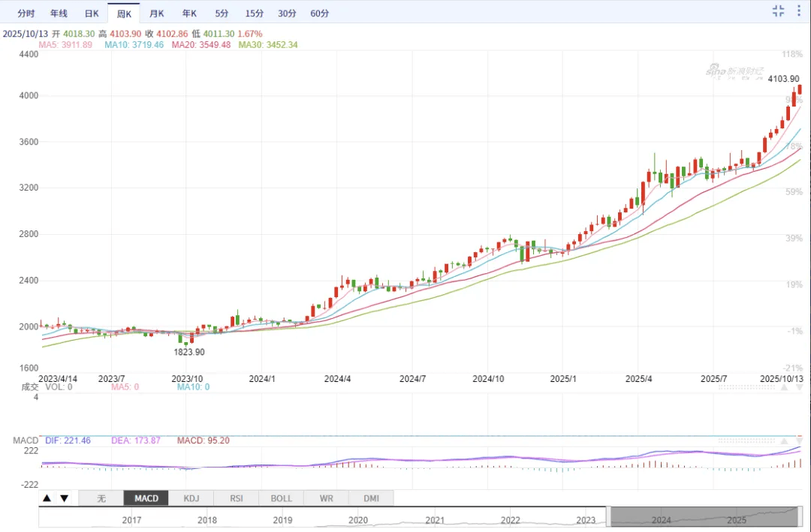Image resolution: width=811 pixels, height=532 pixels.
Task: Switch to the 分时 intraday tab
Action: (26, 14)
